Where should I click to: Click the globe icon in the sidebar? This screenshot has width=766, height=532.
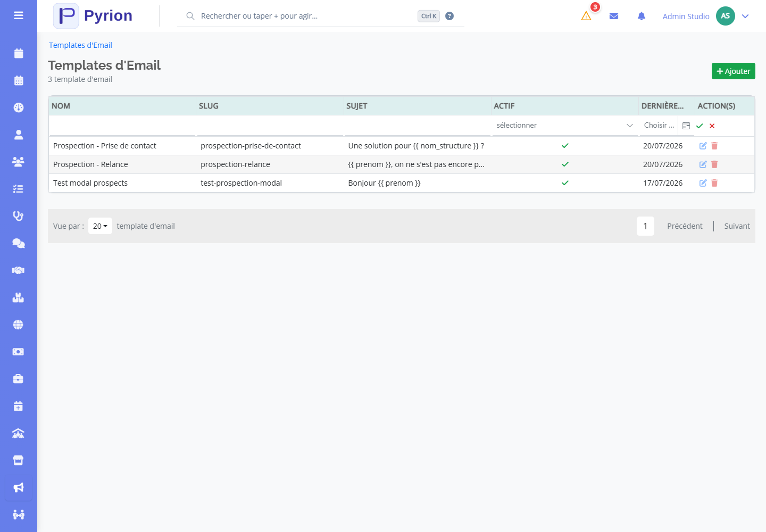point(19,325)
